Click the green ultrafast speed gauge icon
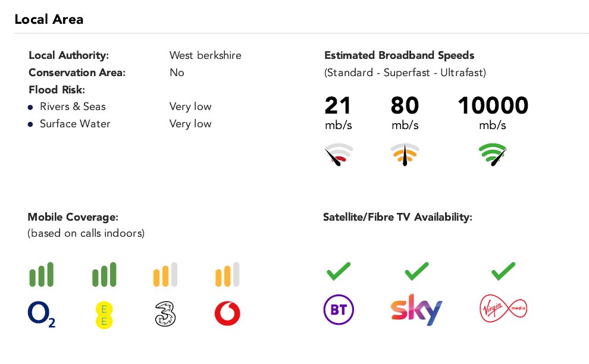589x364 pixels. 493,155
